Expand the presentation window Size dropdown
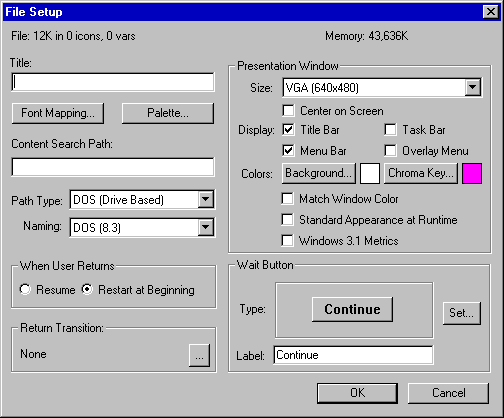This screenshot has width=504, height=418. click(x=473, y=87)
